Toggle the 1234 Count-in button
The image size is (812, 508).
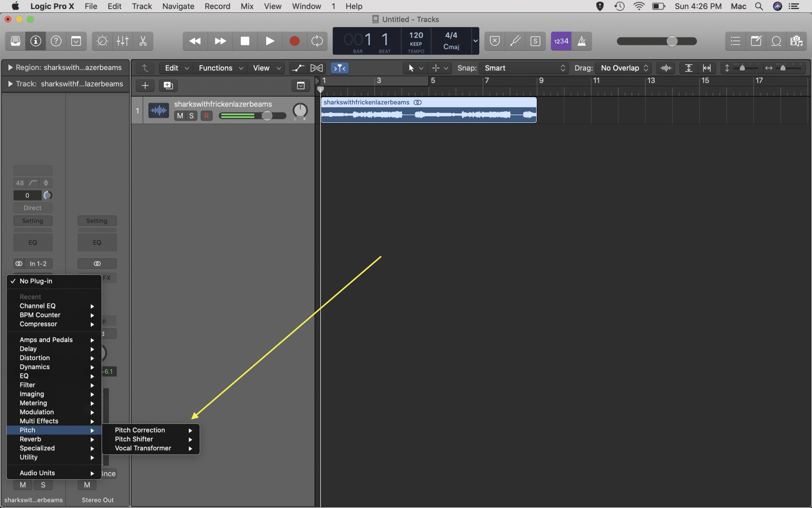[561, 41]
